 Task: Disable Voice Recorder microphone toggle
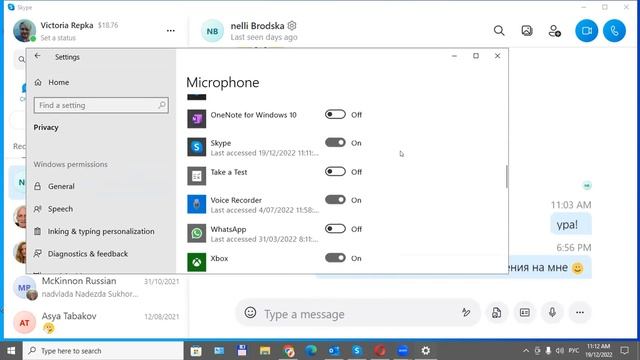335,200
